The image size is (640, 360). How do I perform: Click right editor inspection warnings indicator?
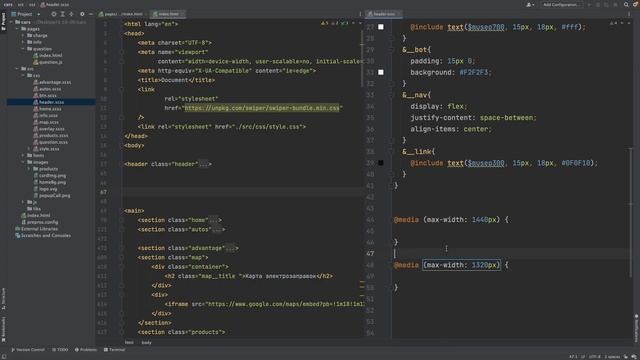613,24
